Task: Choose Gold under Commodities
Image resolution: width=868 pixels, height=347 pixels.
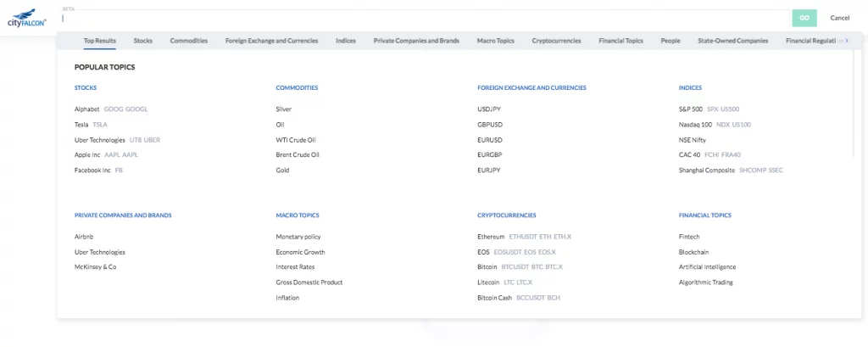Action: tap(282, 171)
